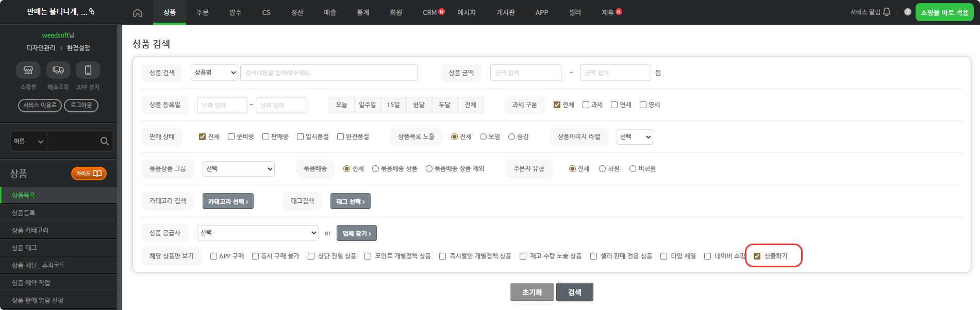Click the link icon beside store name

pos(92,11)
